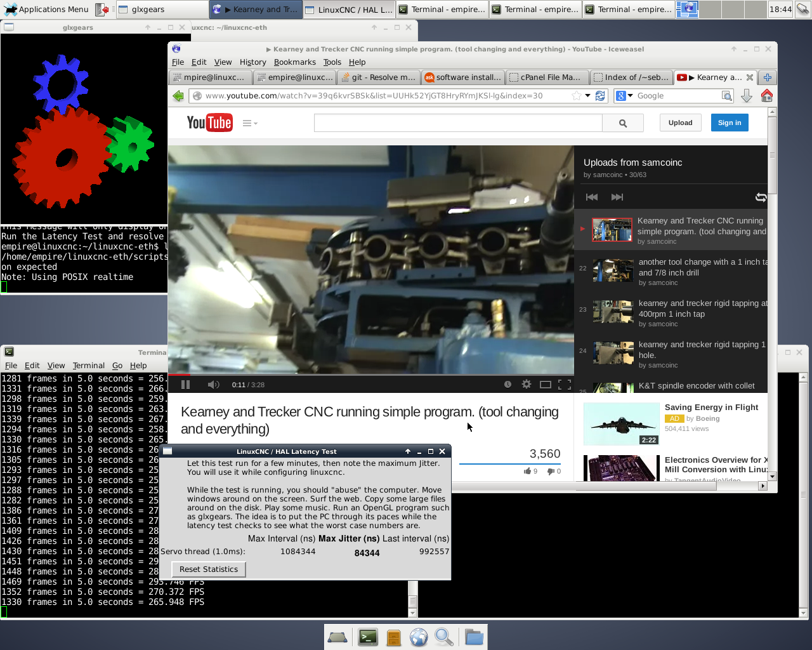
Task: Enter fullscreen video mode
Action: [x=564, y=385]
